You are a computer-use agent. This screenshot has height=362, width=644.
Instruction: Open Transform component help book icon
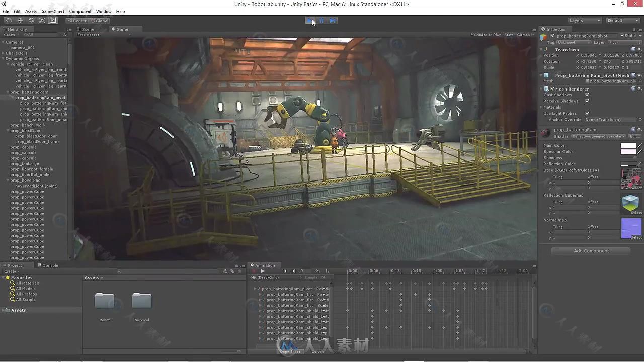(x=634, y=49)
